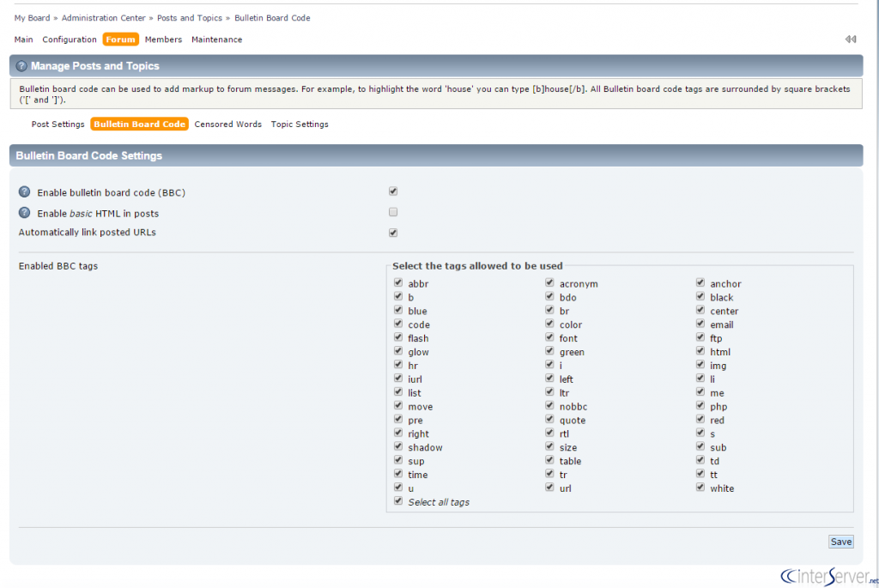Open the Maintenance menu
879x588 pixels.
217,39
